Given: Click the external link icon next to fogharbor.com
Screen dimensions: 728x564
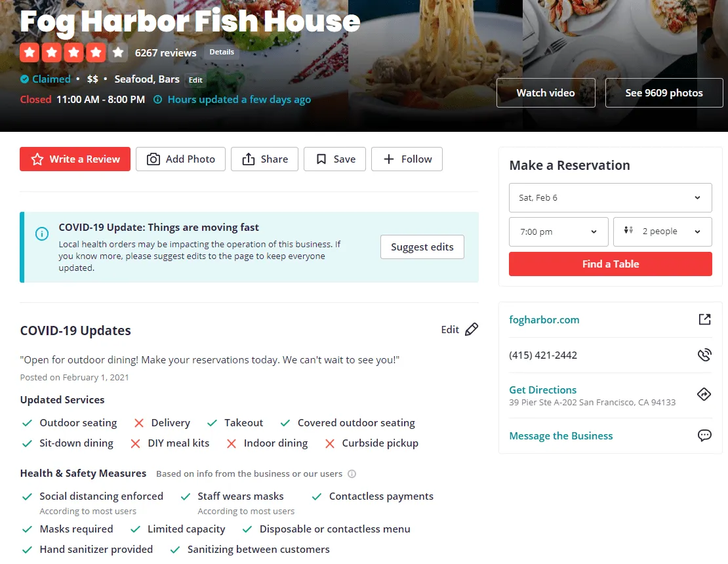Looking at the screenshot, I should (704, 319).
